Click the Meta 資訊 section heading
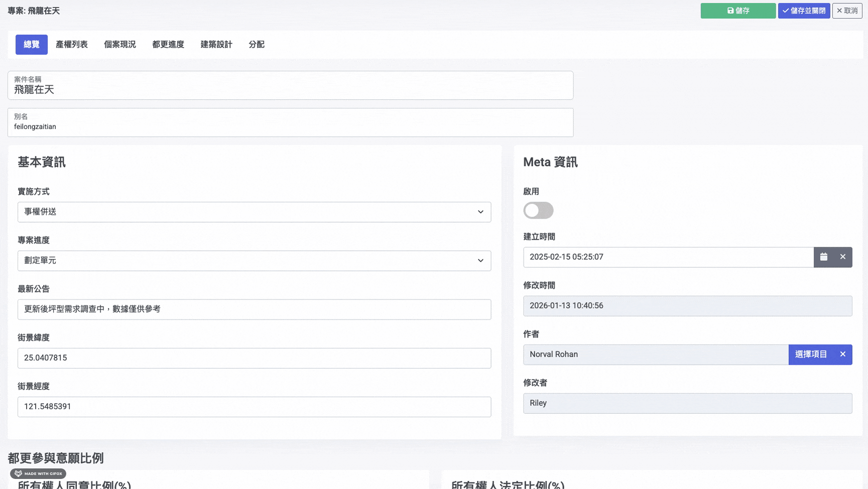This screenshot has width=868, height=489. pyautogui.click(x=551, y=162)
